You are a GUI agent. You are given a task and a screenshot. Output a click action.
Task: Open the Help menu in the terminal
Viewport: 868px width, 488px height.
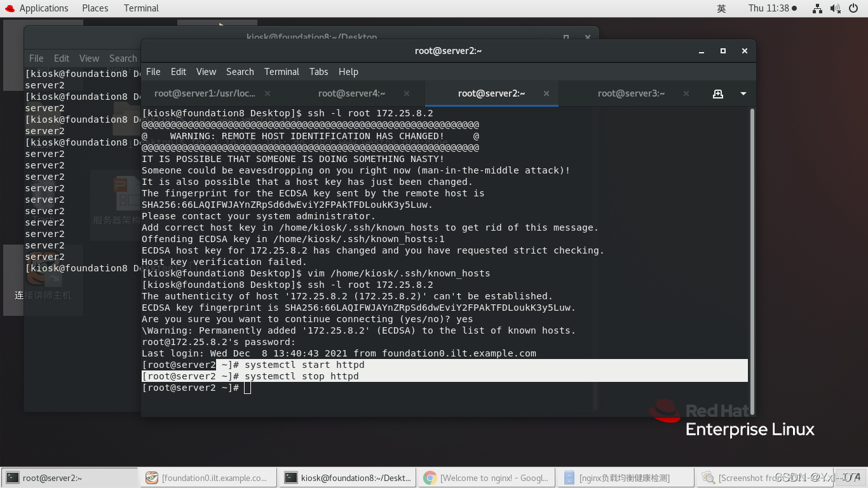click(x=348, y=72)
